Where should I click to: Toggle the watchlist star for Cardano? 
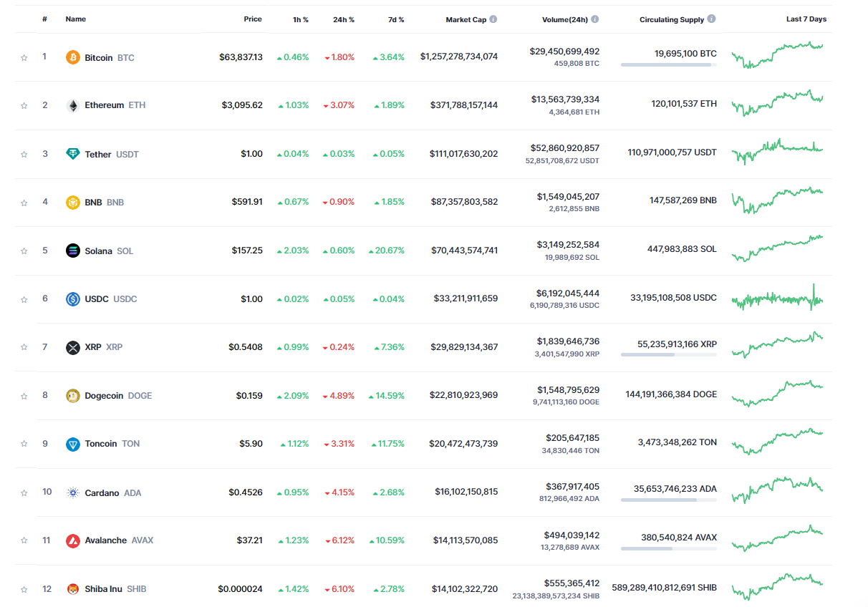coord(24,492)
